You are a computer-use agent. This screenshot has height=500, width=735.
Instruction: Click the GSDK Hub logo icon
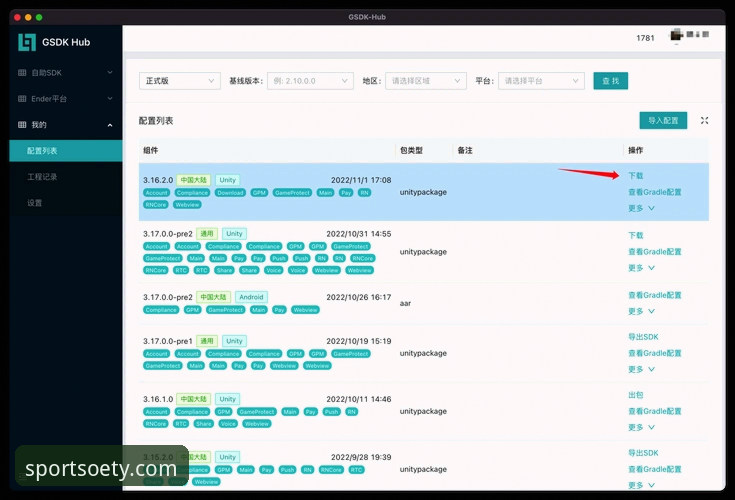click(27, 42)
